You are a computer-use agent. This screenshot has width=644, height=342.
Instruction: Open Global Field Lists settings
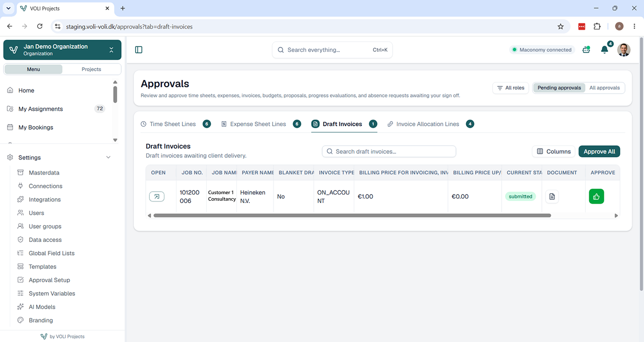51,253
